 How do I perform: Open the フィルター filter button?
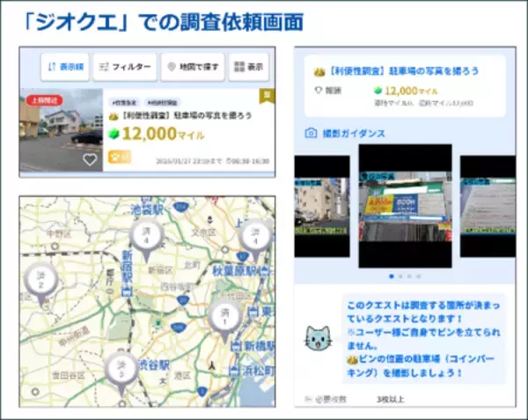tap(125, 67)
